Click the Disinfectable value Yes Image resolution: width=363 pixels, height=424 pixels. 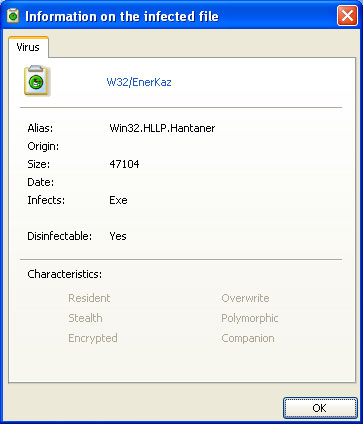tap(118, 236)
